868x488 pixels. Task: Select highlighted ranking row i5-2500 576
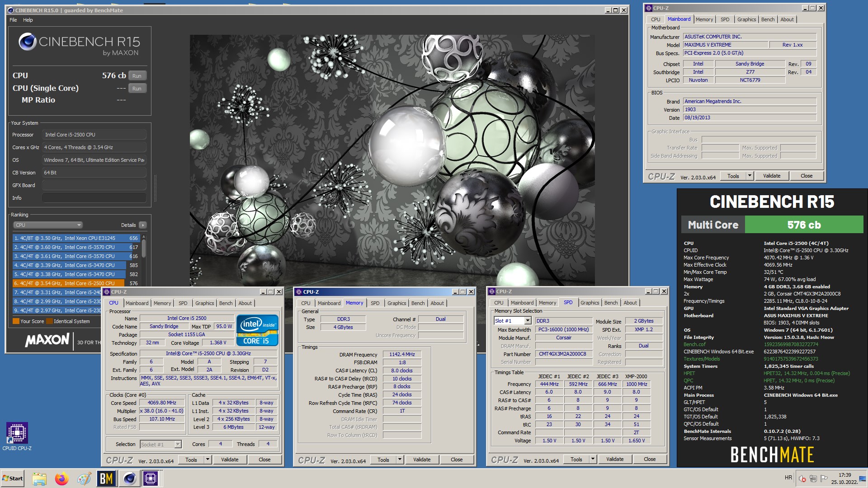click(x=76, y=283)
